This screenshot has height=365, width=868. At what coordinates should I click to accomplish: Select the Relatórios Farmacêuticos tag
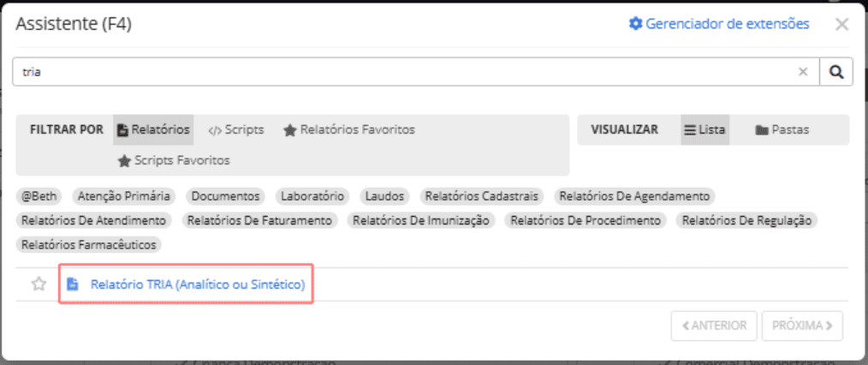(89, 244)
